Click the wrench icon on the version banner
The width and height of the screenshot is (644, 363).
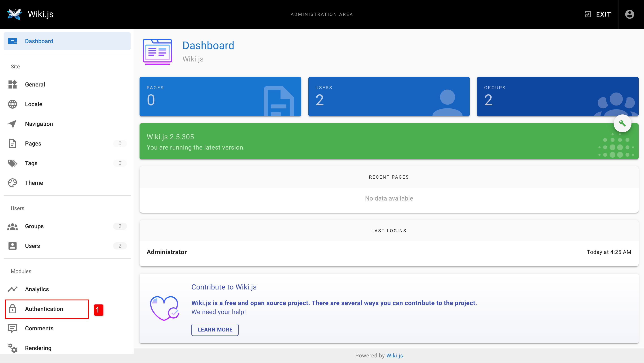click(623, 123)
